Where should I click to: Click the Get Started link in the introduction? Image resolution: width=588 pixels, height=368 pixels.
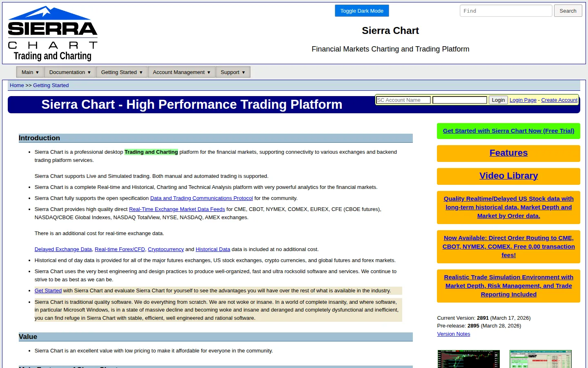(x=48, y=291)
